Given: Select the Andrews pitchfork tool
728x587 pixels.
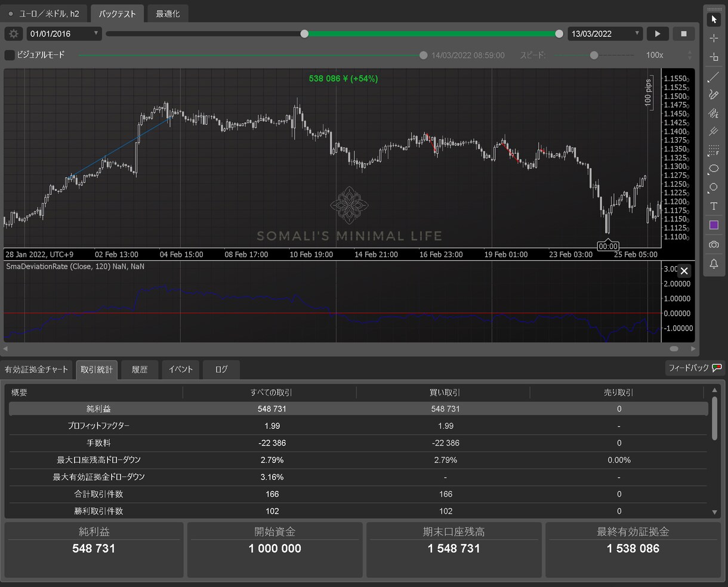Looking at the screenshot, I should click(714, 132).
